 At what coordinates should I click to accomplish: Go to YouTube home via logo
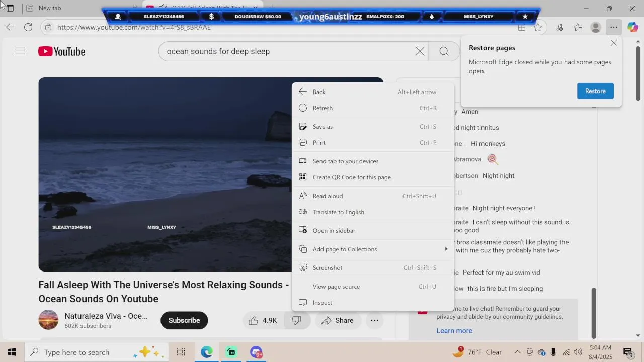click(62, 51)
